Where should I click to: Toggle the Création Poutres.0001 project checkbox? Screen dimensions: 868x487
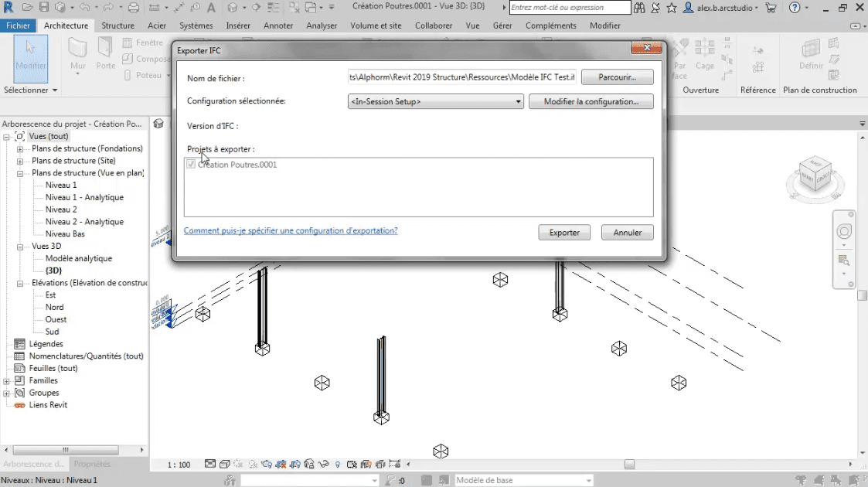point(191,165)
